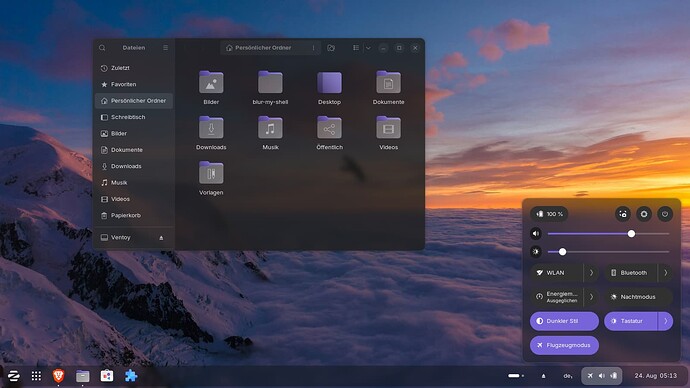Select Downloads in the sidebar
Viewport: 690px width, 388px height.
(x=134, y=166)
